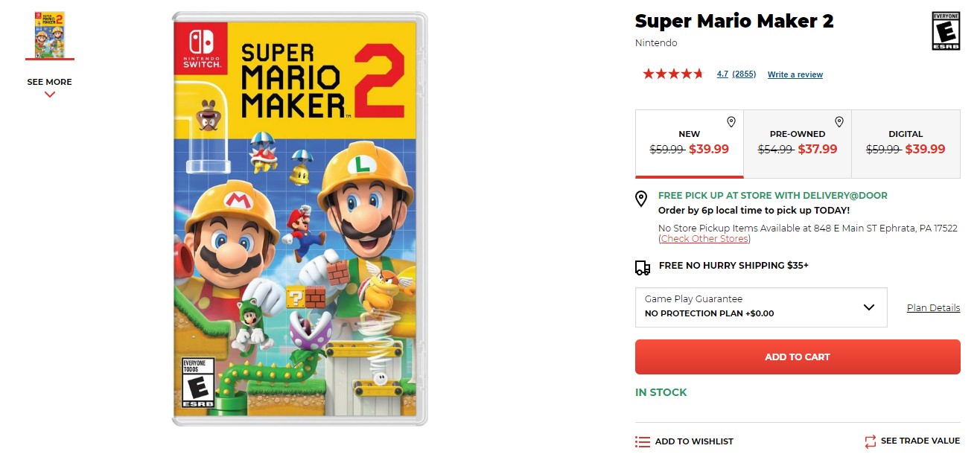Click the wishlist list icon
The image size is (980, 460).
point(643,441)
